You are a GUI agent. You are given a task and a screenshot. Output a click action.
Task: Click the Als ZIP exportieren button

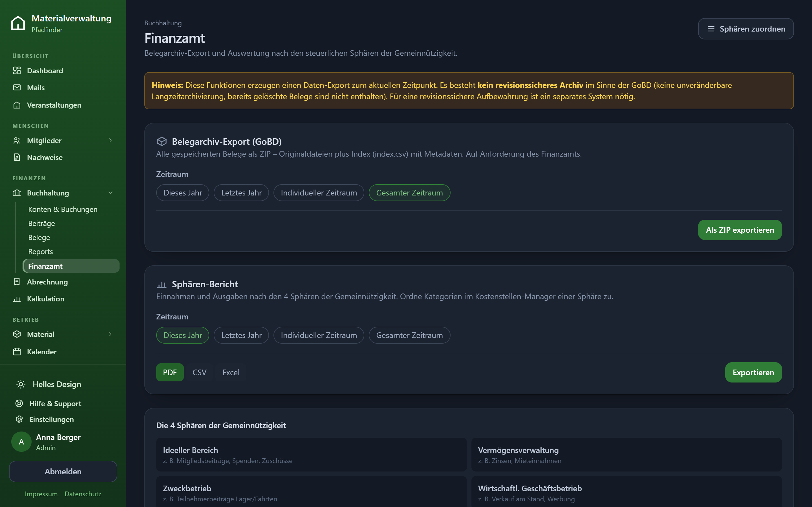coord(740,230)
